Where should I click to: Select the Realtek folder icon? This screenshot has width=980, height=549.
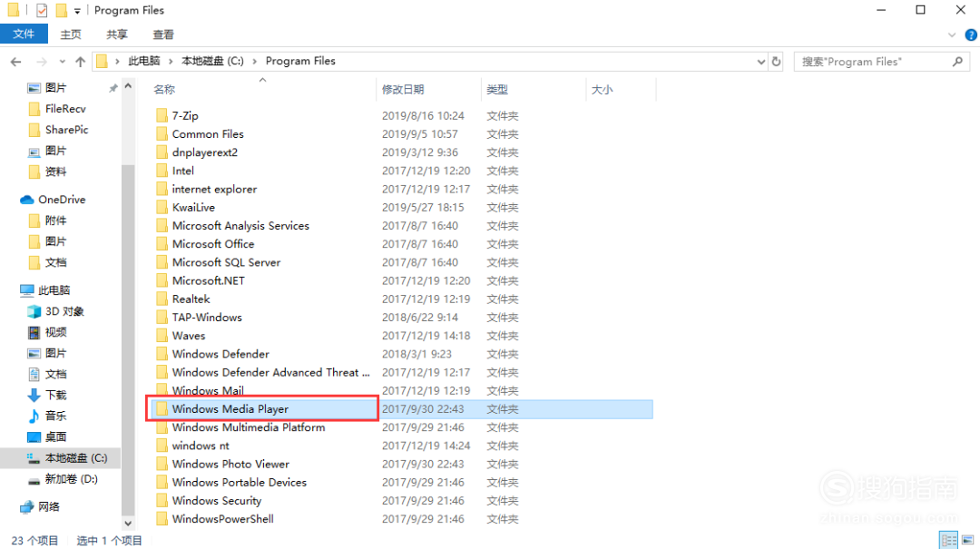[162, 299]
